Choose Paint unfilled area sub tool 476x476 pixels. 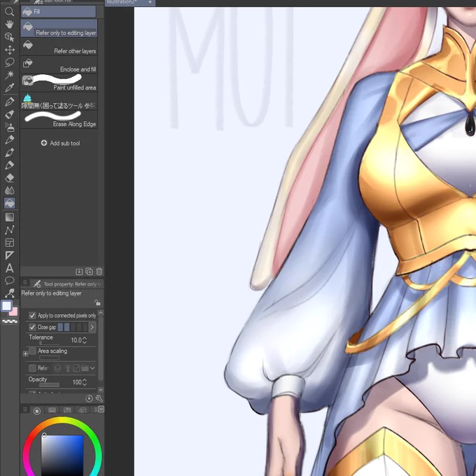click(x=59, y=83)
